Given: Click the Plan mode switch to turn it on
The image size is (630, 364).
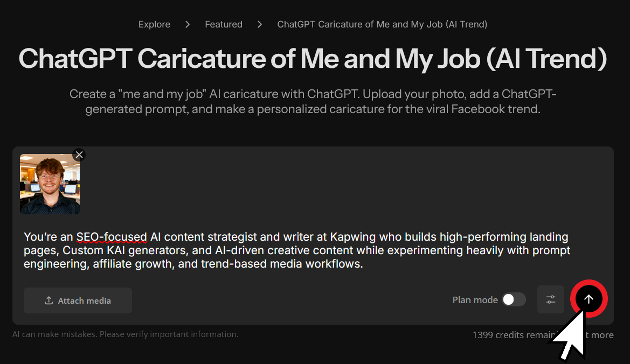Looking at the screenshot, I should click(513, 299).
